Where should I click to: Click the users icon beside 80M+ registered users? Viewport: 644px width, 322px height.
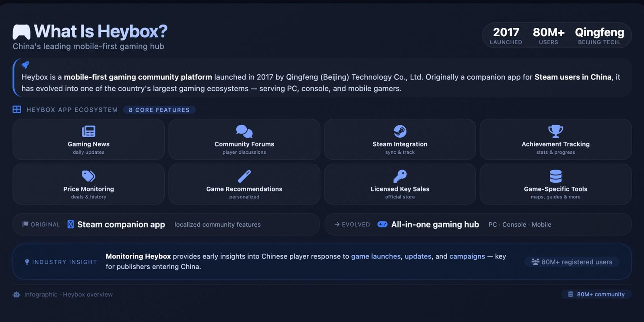[535, 262]
